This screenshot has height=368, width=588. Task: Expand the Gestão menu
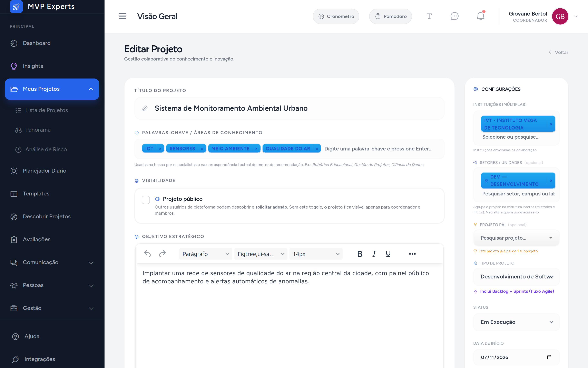[x=91, y=308]
